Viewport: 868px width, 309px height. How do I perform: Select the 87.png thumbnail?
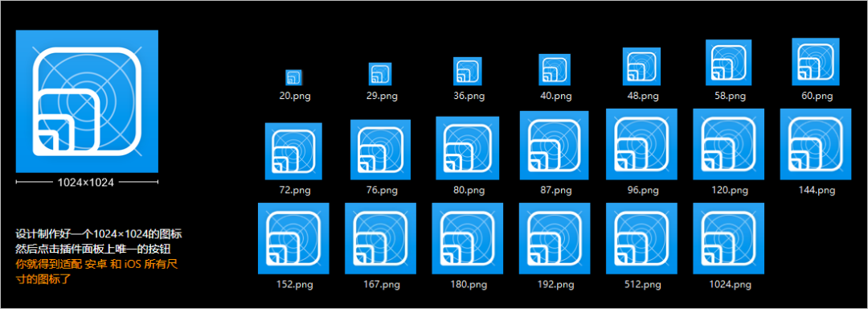point(554,146)
